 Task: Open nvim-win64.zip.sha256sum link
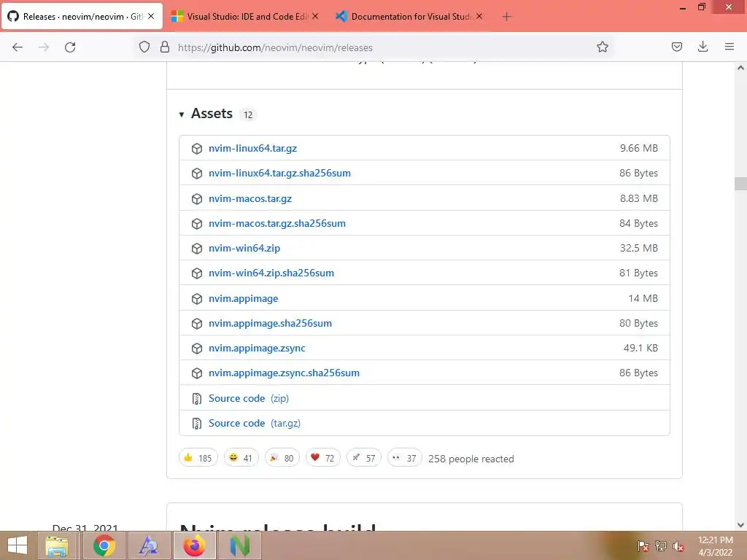[x=271, y=273]
